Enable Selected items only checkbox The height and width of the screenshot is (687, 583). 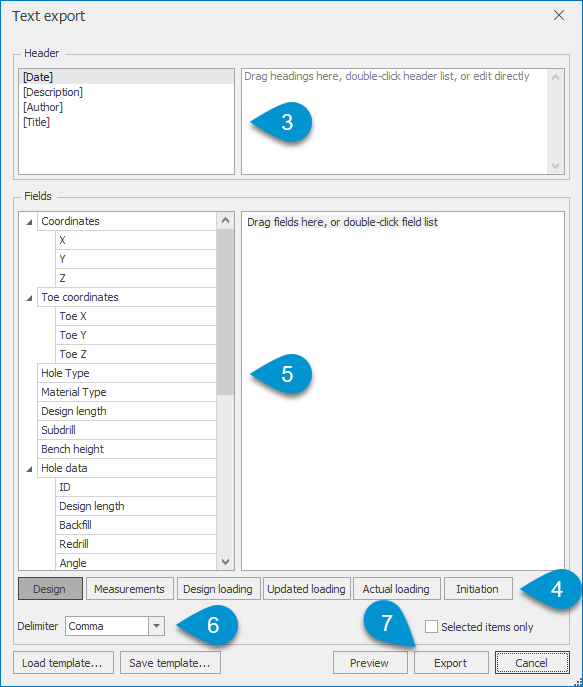click(x=431, y=627)
